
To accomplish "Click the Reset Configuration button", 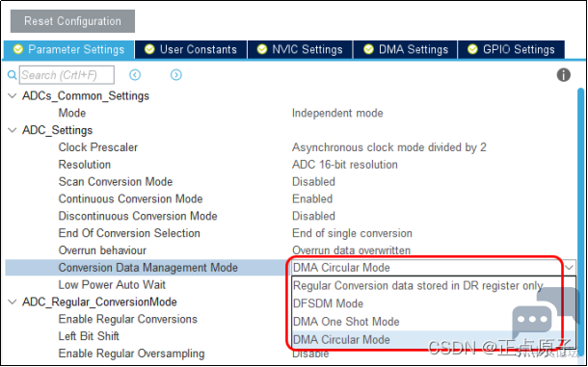I will (72, 21).
